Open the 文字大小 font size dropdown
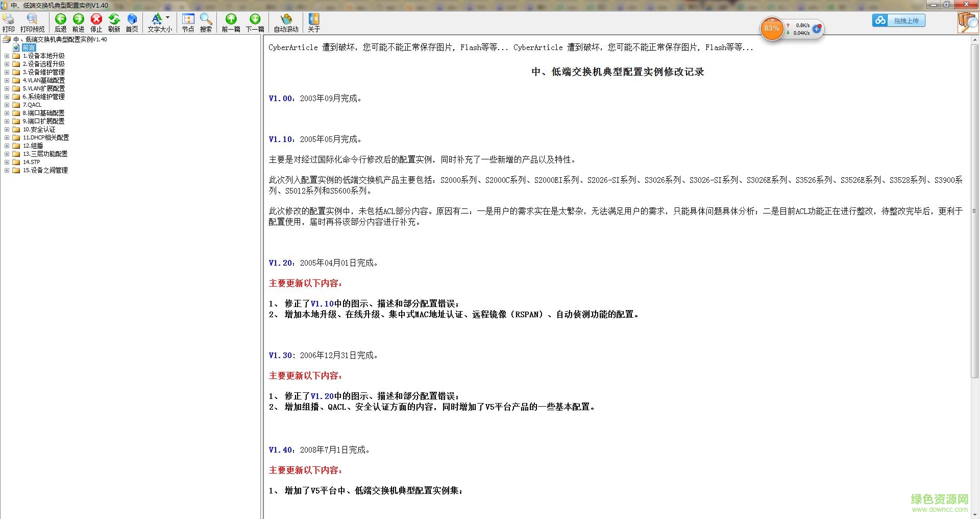Image resolution: width=980 pixels, height=519 pixels. (x=159, y=22)
